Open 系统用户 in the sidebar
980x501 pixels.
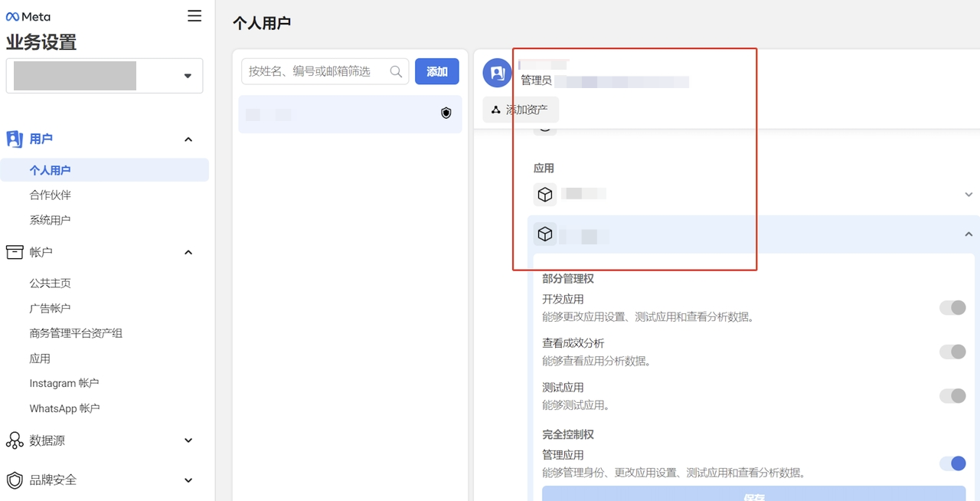pyautogui.click(x=50, y=220)
